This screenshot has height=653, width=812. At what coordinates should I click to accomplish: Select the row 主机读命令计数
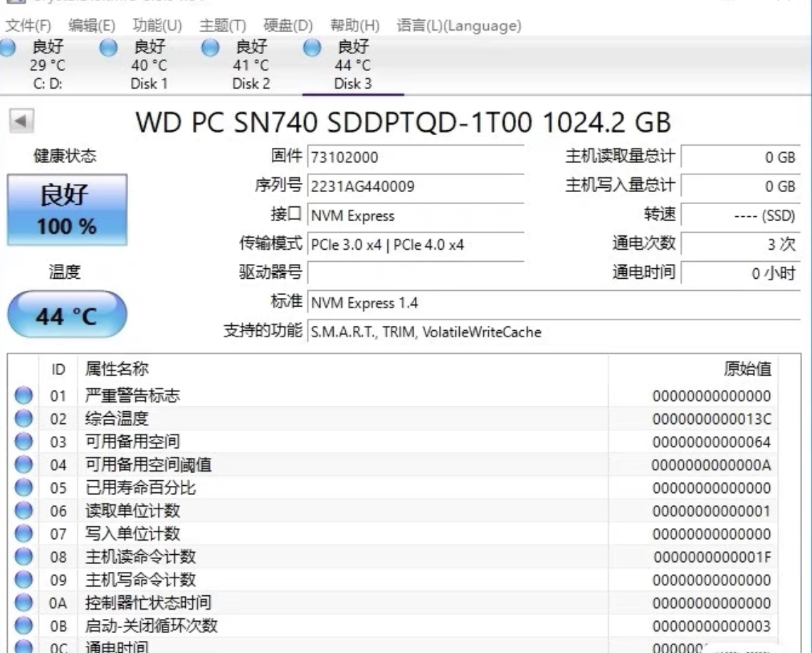394,557
